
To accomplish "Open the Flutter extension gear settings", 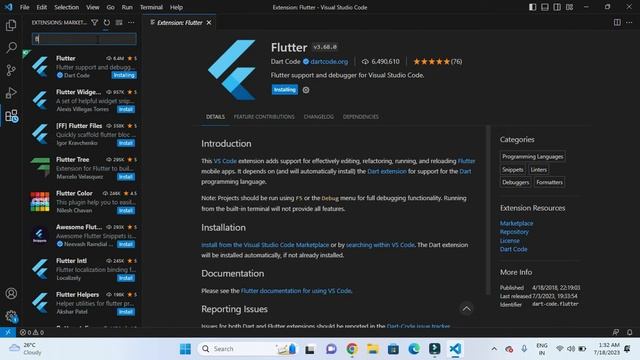I will (x=306, y=90).
